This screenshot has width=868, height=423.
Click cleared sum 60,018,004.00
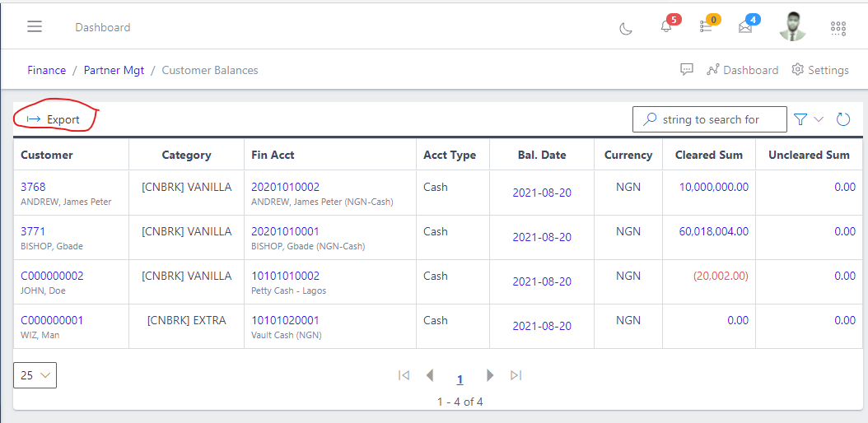click(x=714, y=231)
